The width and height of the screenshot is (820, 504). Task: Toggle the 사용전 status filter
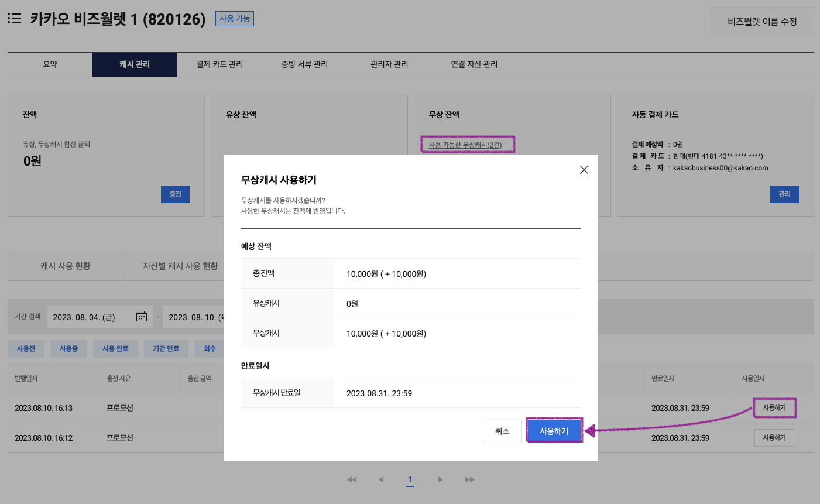coord(26,348)
